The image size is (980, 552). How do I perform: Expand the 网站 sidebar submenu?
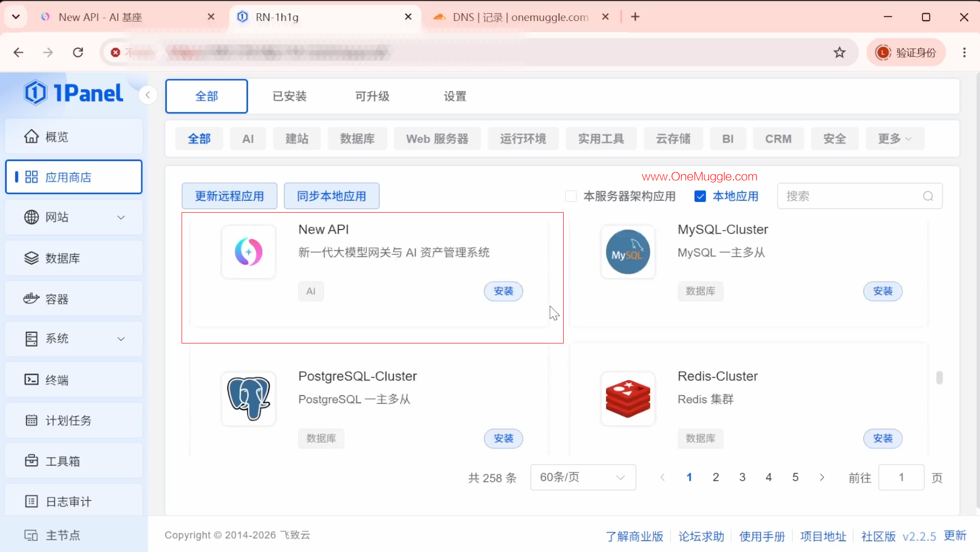coord(121,217)
